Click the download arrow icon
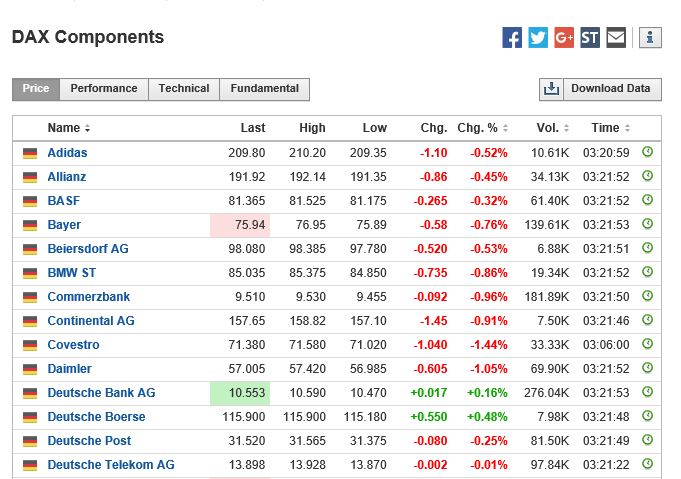The image size is (681, 479). (551, 89)
